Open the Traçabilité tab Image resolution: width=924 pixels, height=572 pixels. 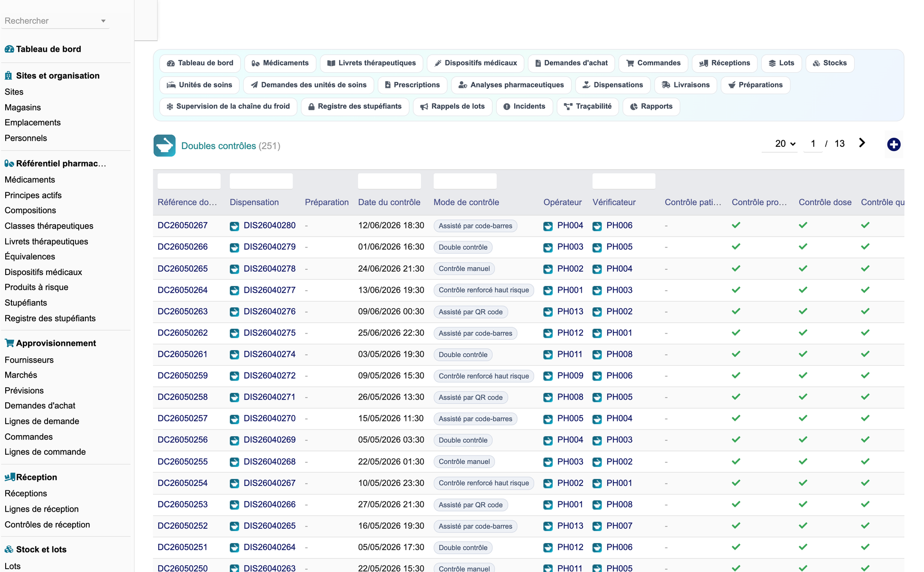(588, 106)
